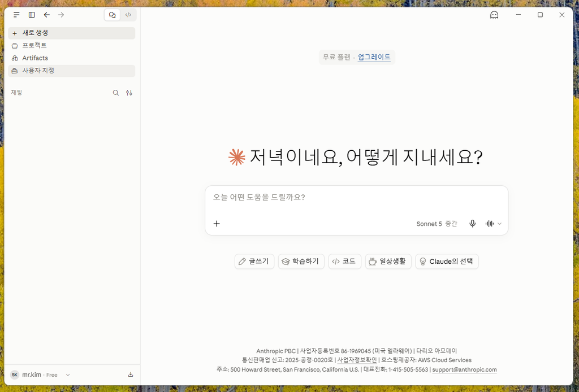This screenshot has height=392, width=579.
Task: Select the 학습하기 suggestion chip
Action: (301, 262)
